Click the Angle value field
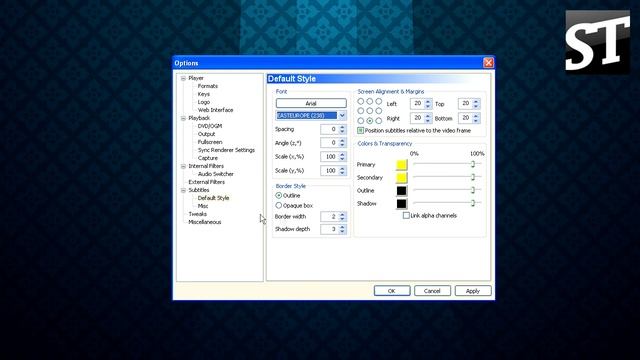Image resolution: width=640 pixels, height=360 pixels. click(329, 143)
